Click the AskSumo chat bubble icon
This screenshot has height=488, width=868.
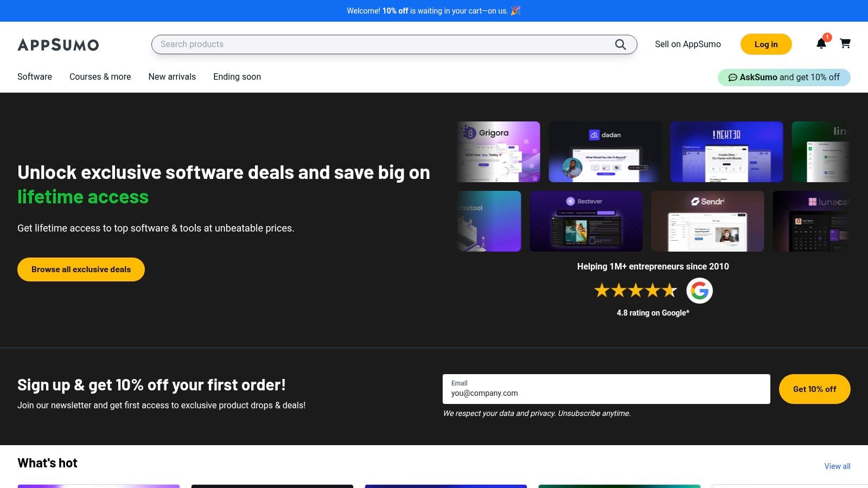click(732, 78)
